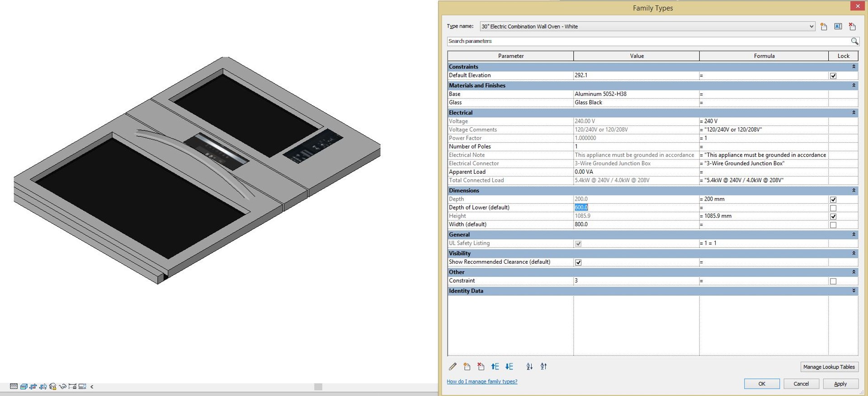Image resolution: width=868 pixels, height=396 pixels.
Task: Open the Type name dropdown
Action: point(811,27)
